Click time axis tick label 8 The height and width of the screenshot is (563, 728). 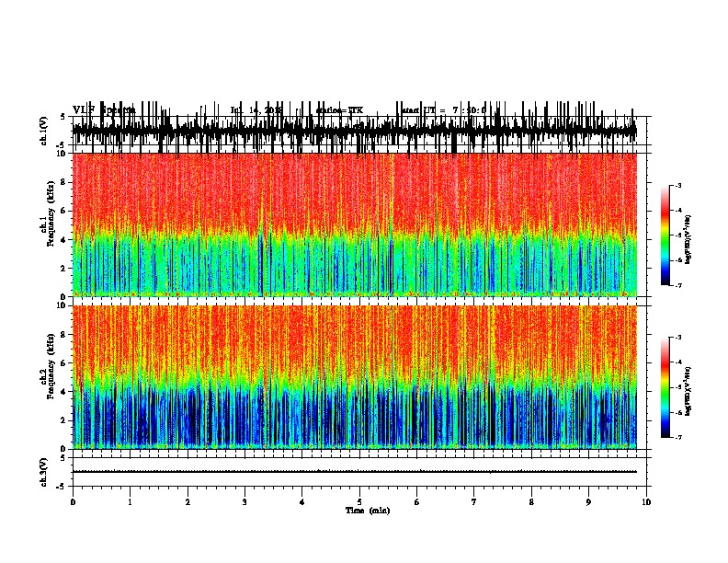tap(531, 502)
